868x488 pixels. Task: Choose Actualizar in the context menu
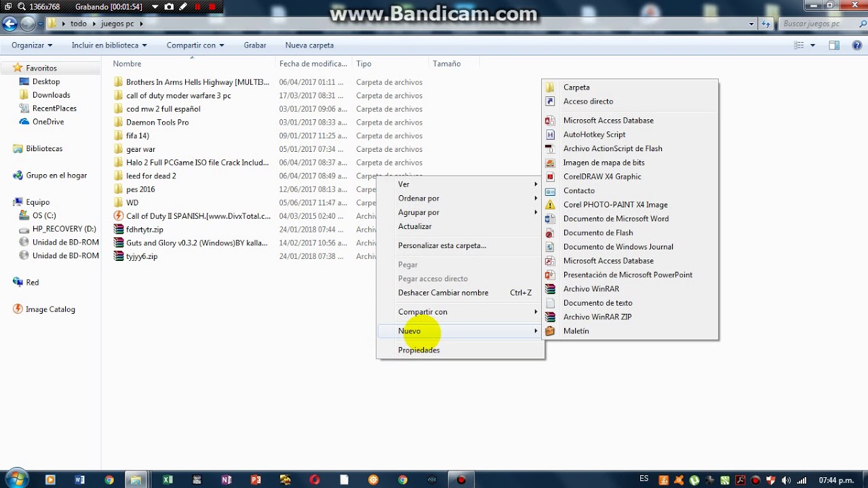pyautogui.click(x=460, y=226)
